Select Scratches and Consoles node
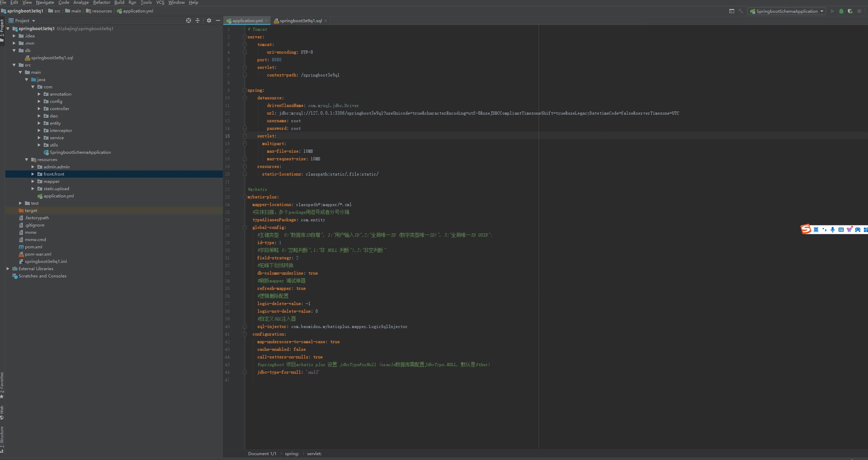868x460 pixels. [42, 276]
